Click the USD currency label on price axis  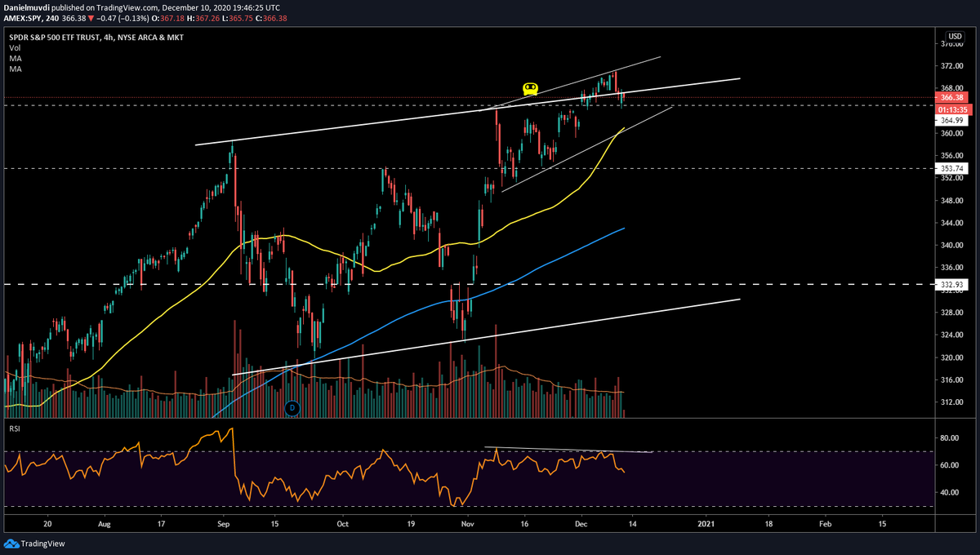(x=953, y=36)
